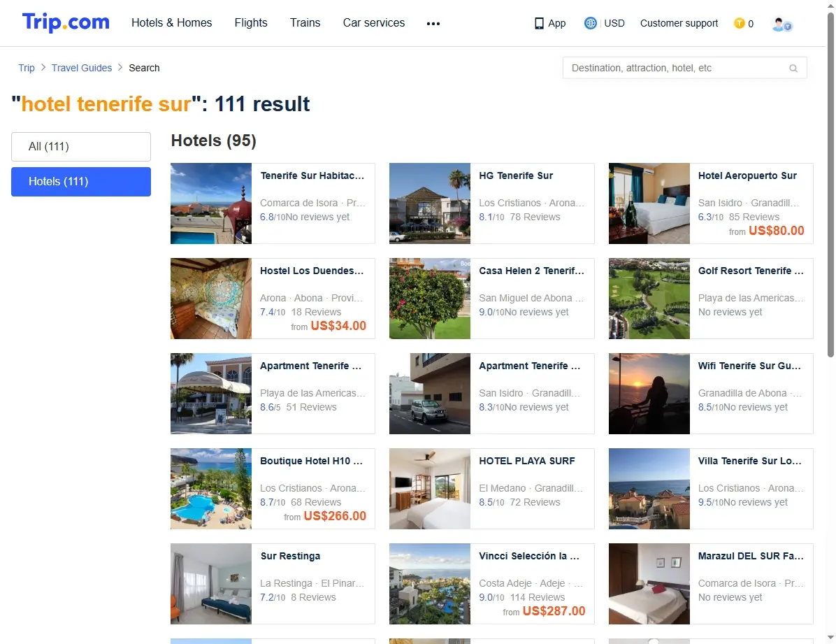Open Golf Resort Tenerife ... title
Viewport: 836px width, 644px height.
click(x=751, y=271)
